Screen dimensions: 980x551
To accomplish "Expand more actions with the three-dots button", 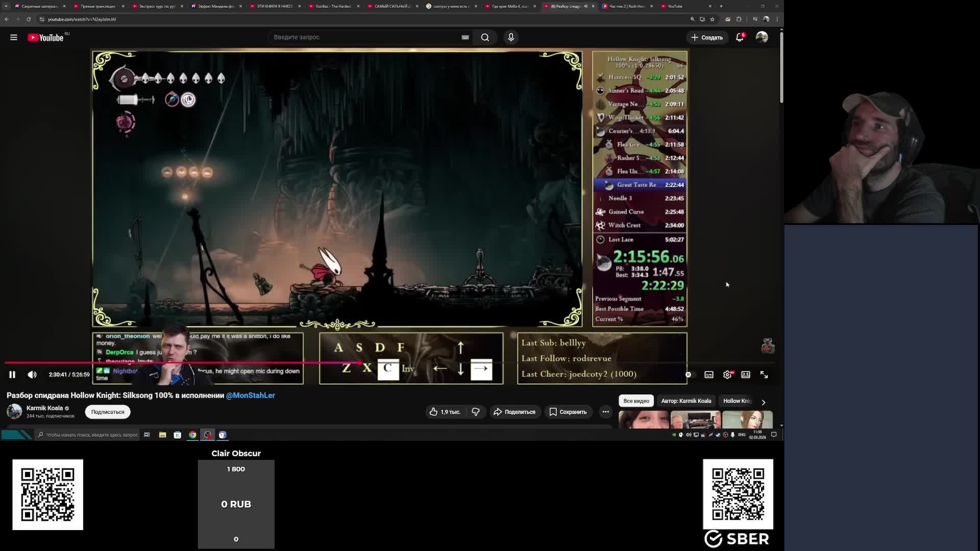I will coord(605,412).
